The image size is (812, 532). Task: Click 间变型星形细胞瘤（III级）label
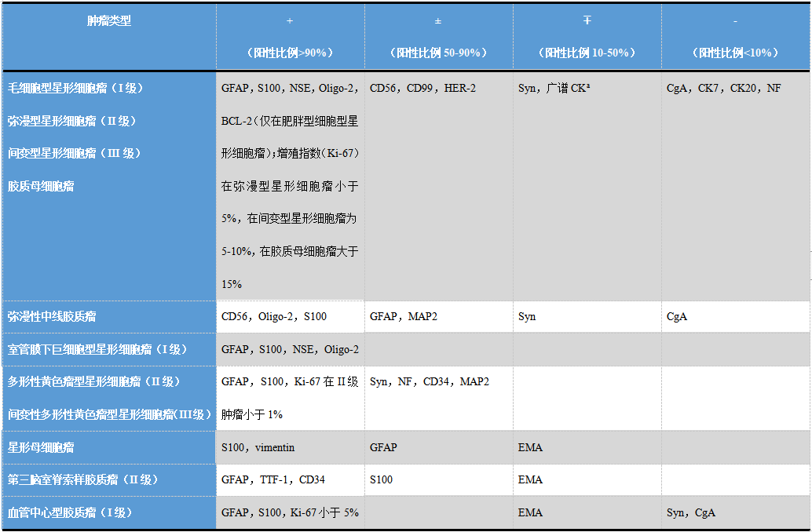point(75,153)
